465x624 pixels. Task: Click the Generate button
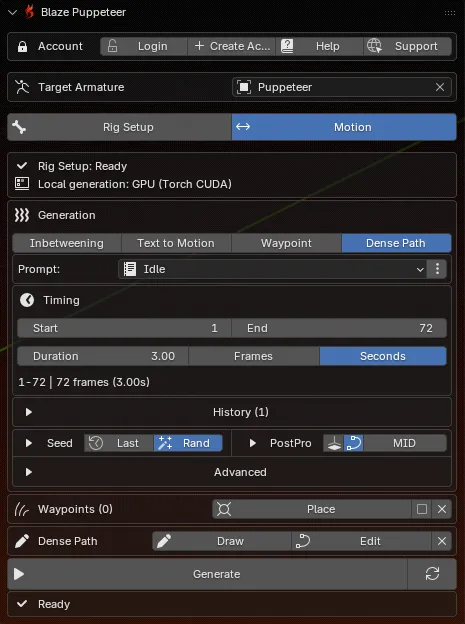[x=207, y=574]
